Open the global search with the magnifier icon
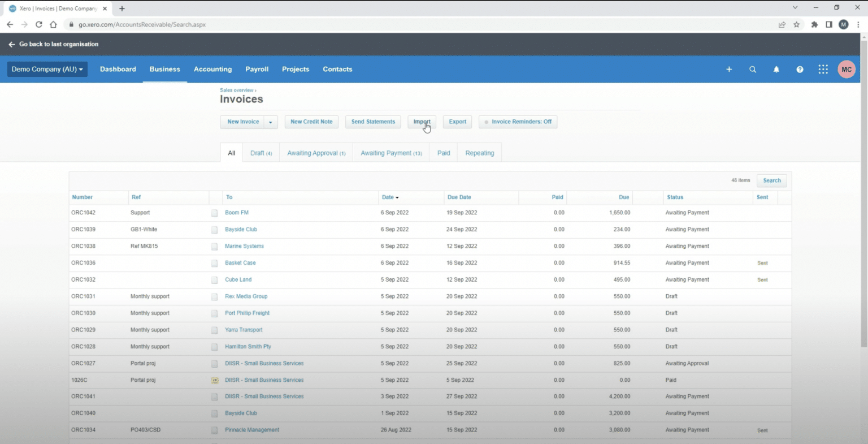Viewport: 868px width, 444px height. (x=753, y=69)
